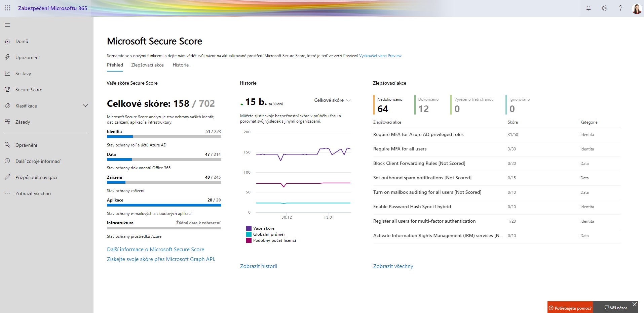Click the Další zdroje informací info icon
The image size is (644, 313).
click(7, 161)
